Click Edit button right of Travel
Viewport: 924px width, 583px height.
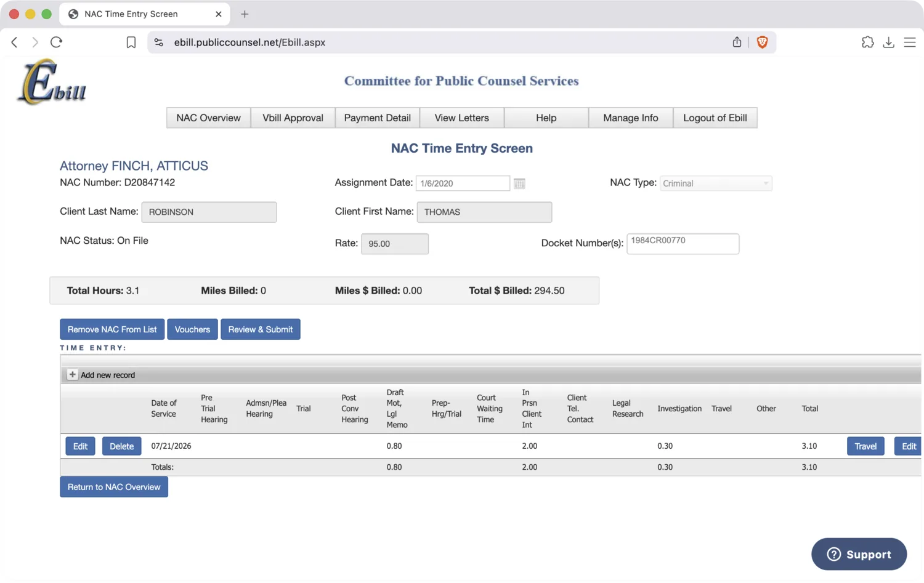pyautogui.click(x=908, y=446)
